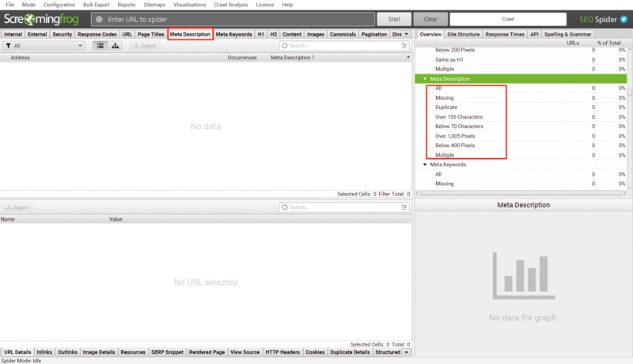633x364 pixels.
Task: Click the funnel filter icon
Action: tap(8, 46)
